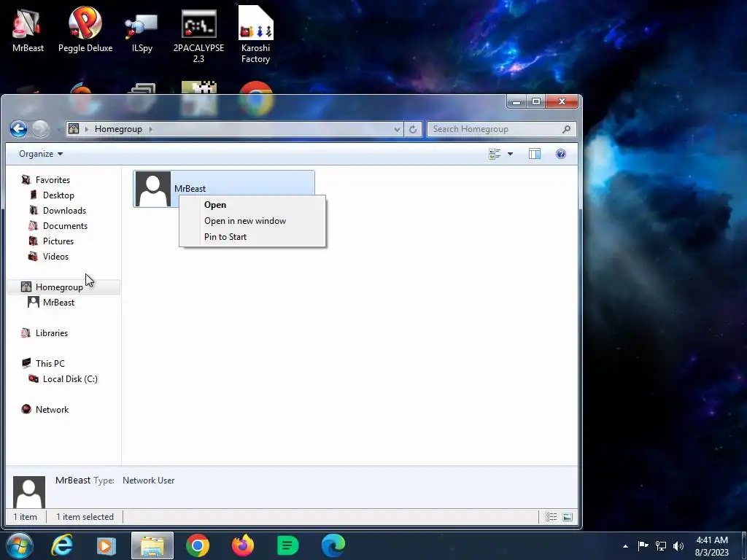This screenshot has width=747, height=560.
Task: Go to Downloads in Favorites
Action: pyautogui.click(x=64, y=211)
